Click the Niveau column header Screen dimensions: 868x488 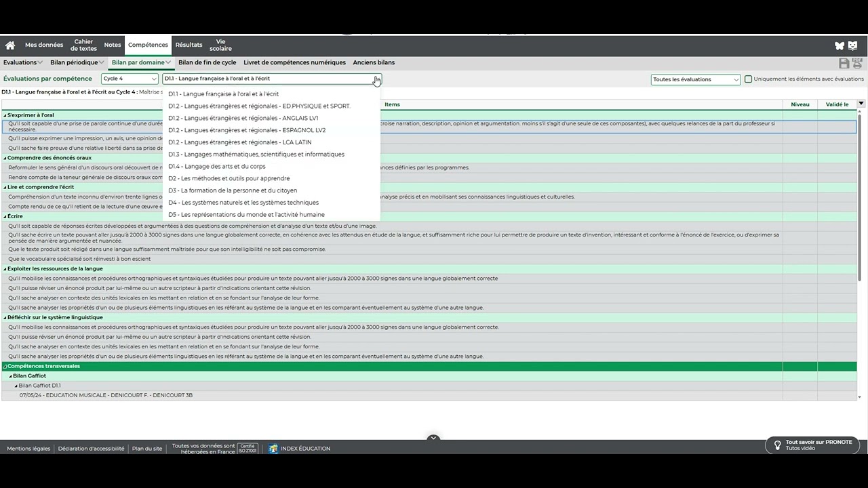point(800,104)
